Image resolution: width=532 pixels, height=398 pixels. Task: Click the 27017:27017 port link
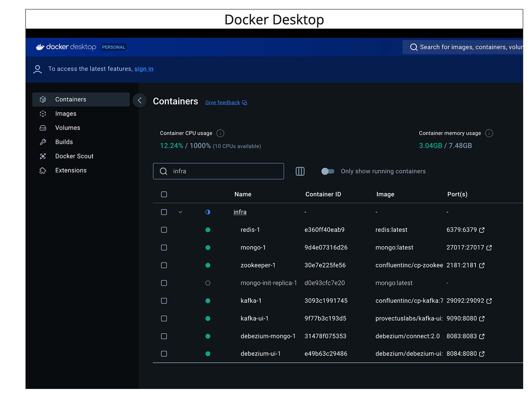coord(465,248)
